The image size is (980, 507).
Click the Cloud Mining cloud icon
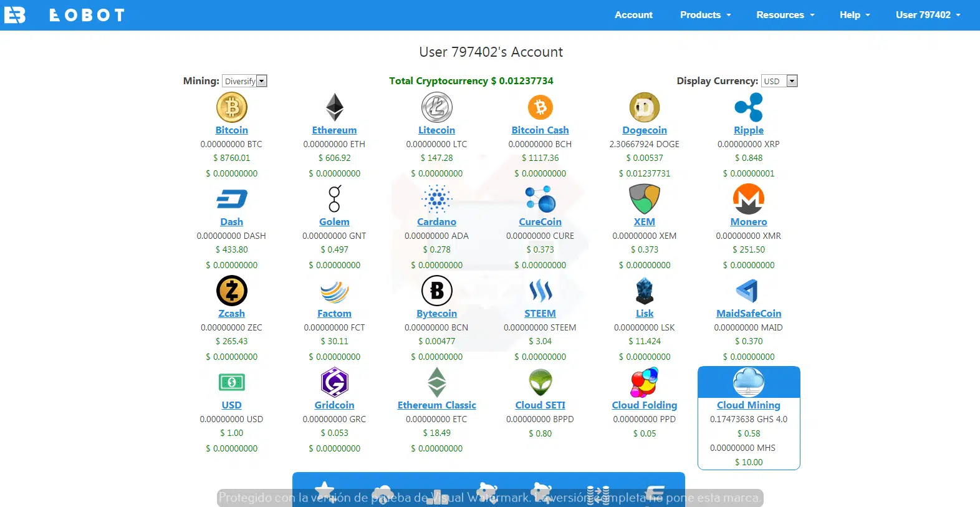click(x=749, y=382)
